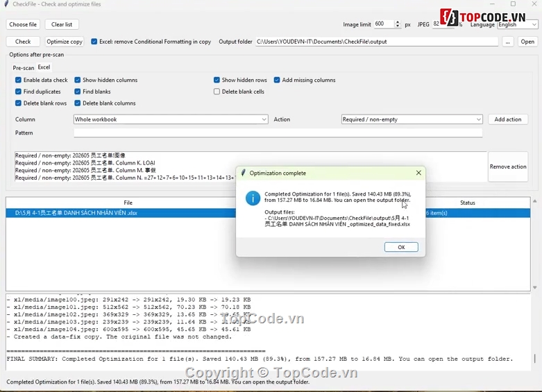Click the Status column header
The height and width of the screenshot is (392, 542).
(x=467, y=203)
